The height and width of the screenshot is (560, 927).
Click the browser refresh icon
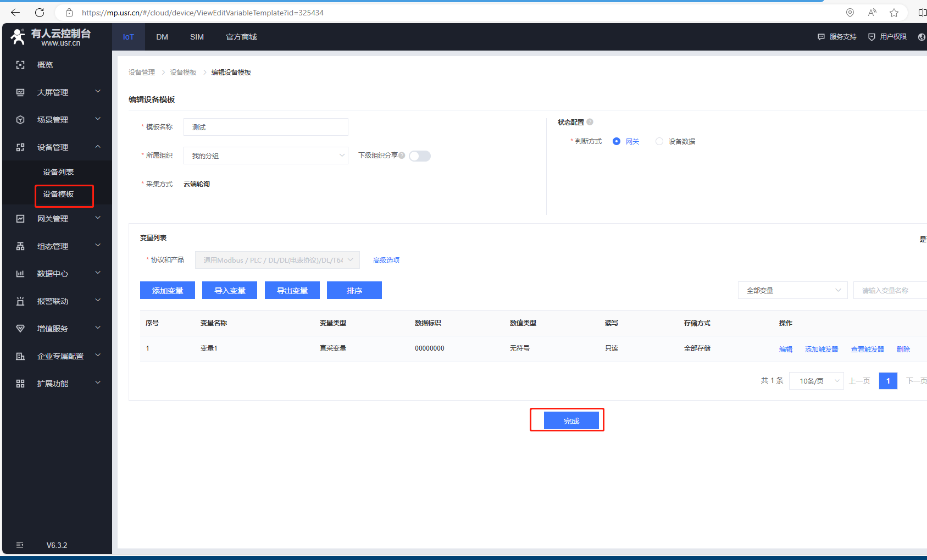[x=40, y=13]
